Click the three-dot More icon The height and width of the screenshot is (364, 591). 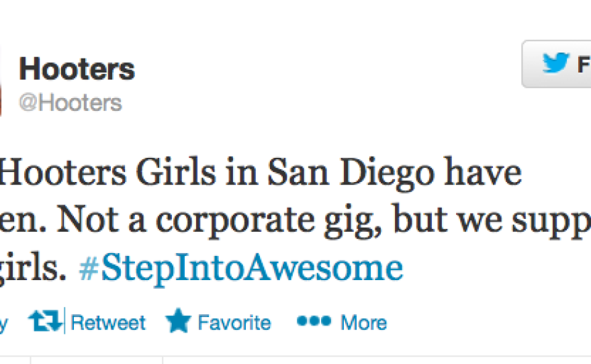314,322
